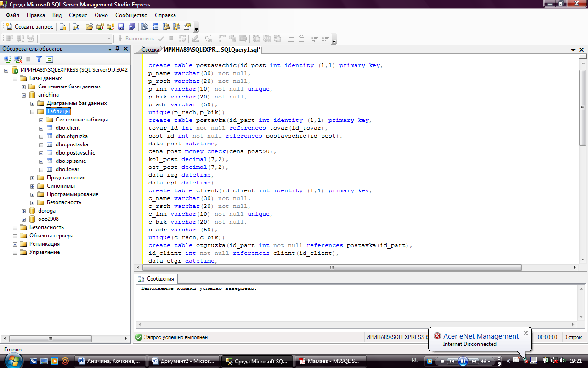The width and height of the screenshot is (588, 368).
Task: Select the Объекты сервера node
Action: (51, 236)
